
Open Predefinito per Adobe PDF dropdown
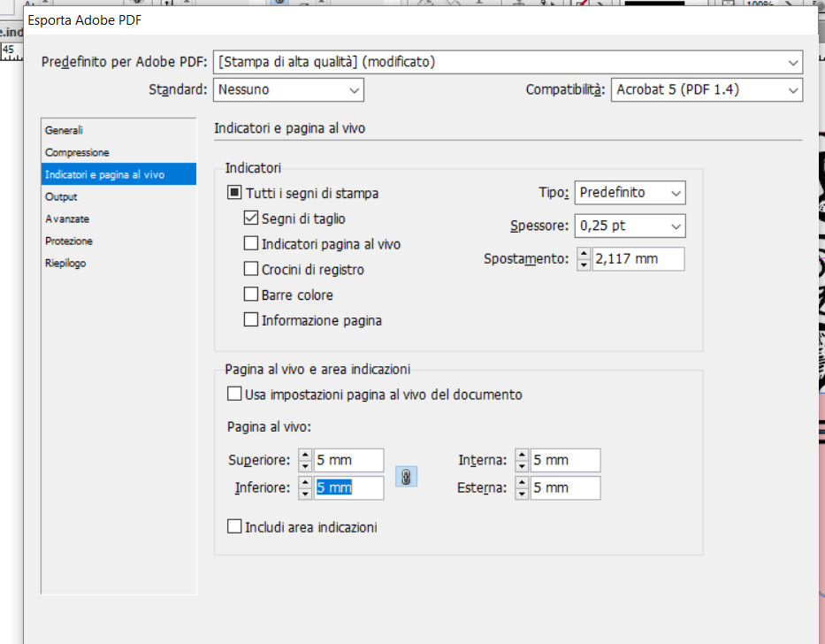(508, 62)
